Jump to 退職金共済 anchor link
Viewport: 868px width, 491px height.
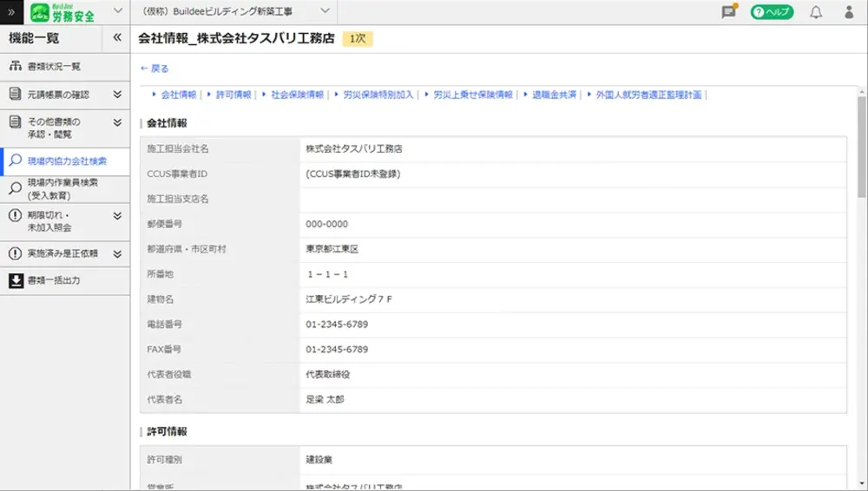(x=554, y=95)
